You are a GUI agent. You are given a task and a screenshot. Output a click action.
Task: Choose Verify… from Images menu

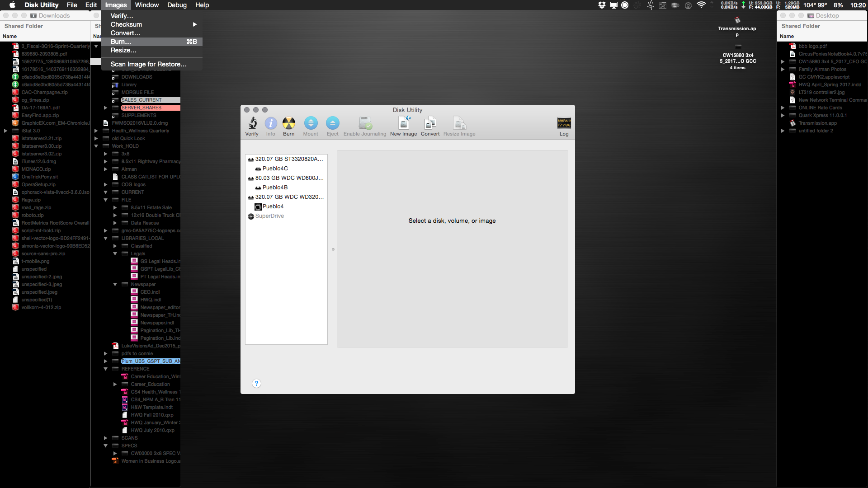[x=152, y=16]
